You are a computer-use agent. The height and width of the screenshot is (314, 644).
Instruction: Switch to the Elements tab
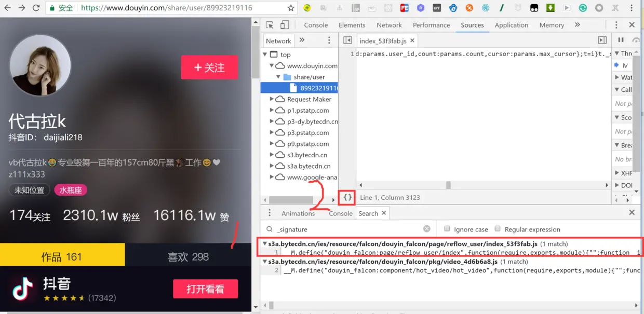click(352, 25)
